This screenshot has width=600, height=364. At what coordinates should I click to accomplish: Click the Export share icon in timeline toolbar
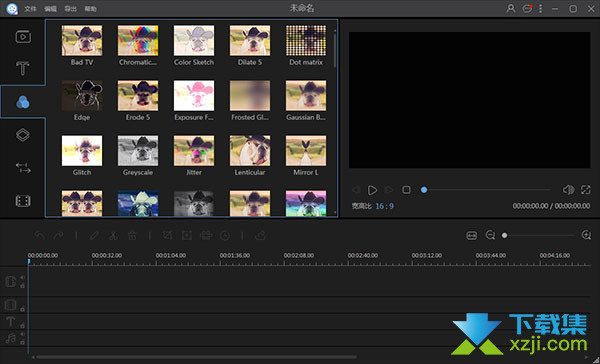[260, 235]
